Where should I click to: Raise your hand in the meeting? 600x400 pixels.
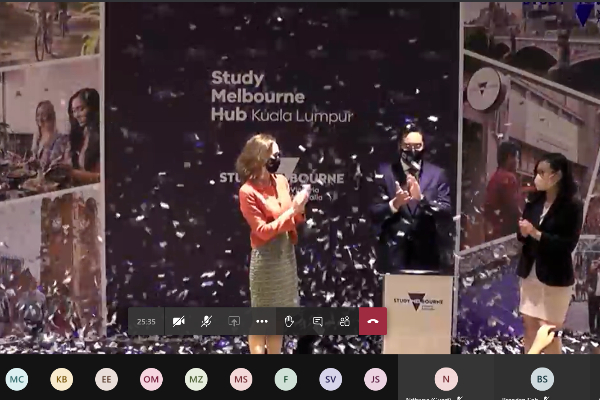click(x=289, y=321)
